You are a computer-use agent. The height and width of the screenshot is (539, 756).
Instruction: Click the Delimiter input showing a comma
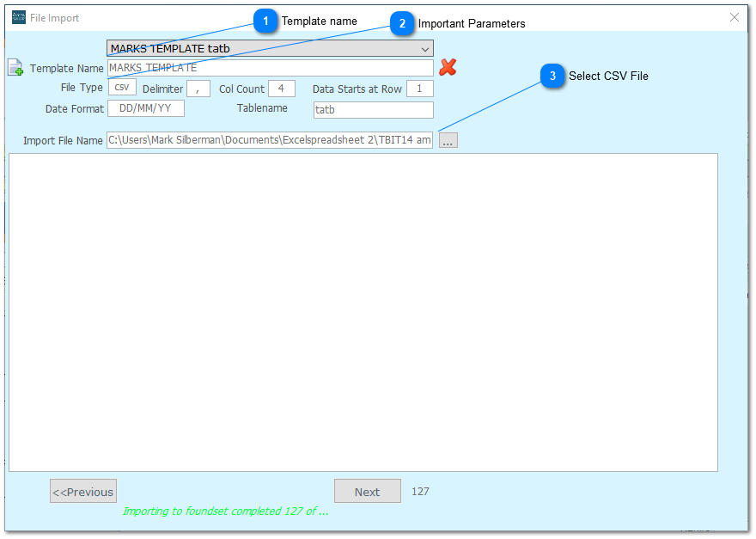(197, 88)
